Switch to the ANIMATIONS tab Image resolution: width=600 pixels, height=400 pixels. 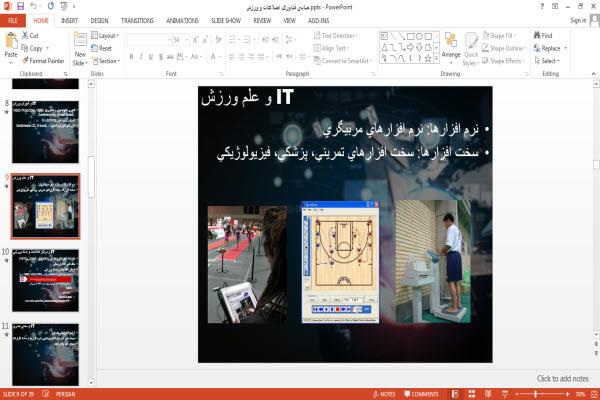183,21
